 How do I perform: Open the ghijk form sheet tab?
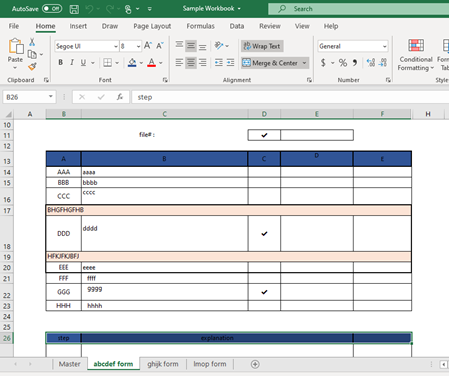click(163, 364)
